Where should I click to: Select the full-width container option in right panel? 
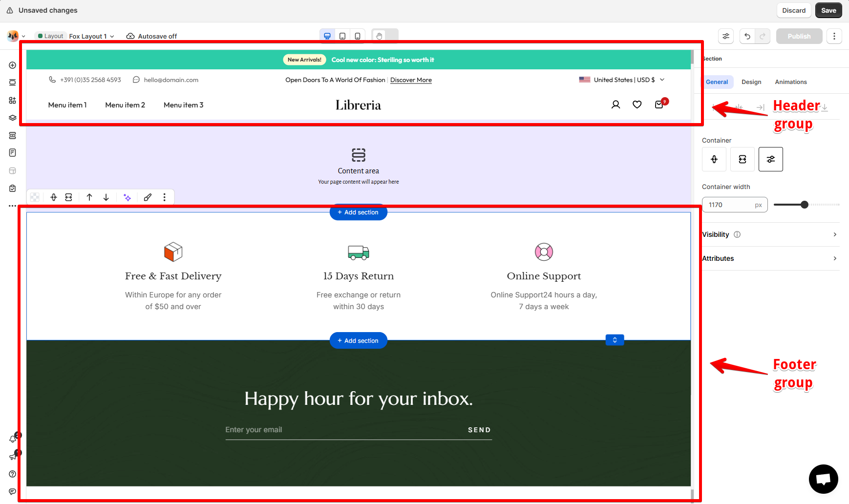pyautogui.click(x=743, y=159)
